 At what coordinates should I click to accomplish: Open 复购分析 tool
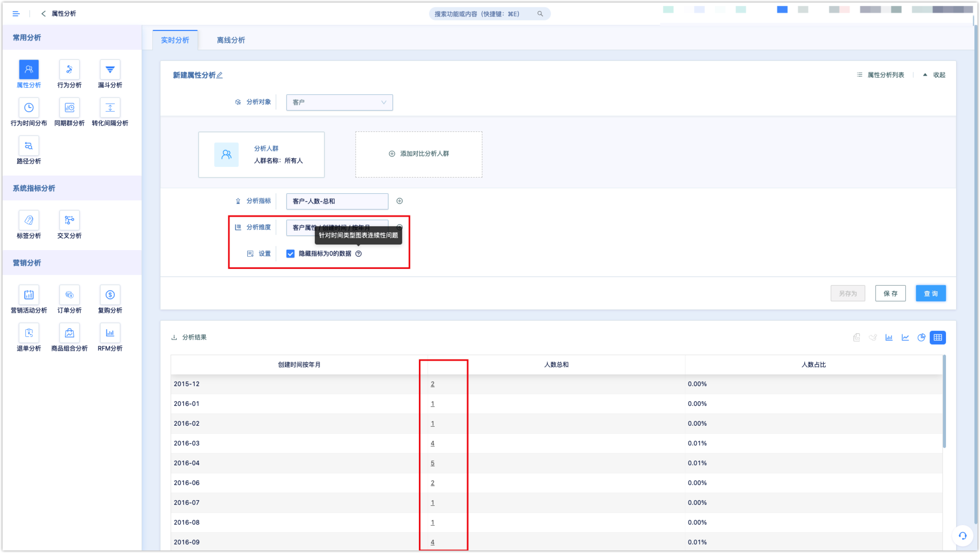coord(110,299)
